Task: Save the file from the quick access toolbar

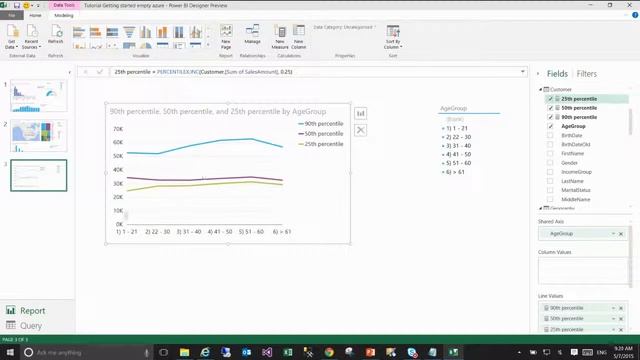Action: click(17, 5)
